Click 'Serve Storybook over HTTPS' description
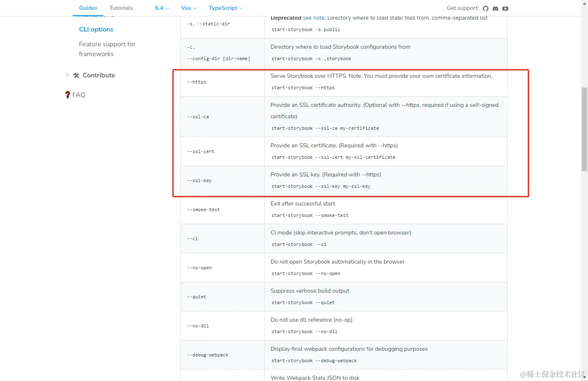This screenshot has width=588, height=381. (x=382, y=76)
